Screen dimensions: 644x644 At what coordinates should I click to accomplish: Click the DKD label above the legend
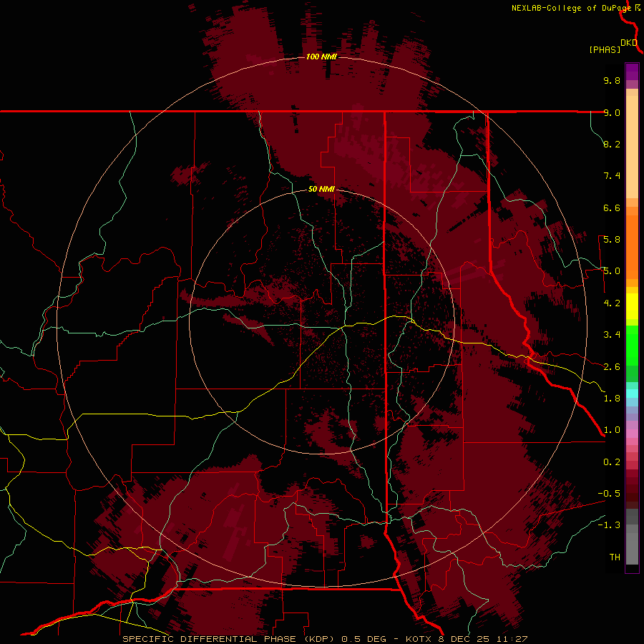click(629, 42)
